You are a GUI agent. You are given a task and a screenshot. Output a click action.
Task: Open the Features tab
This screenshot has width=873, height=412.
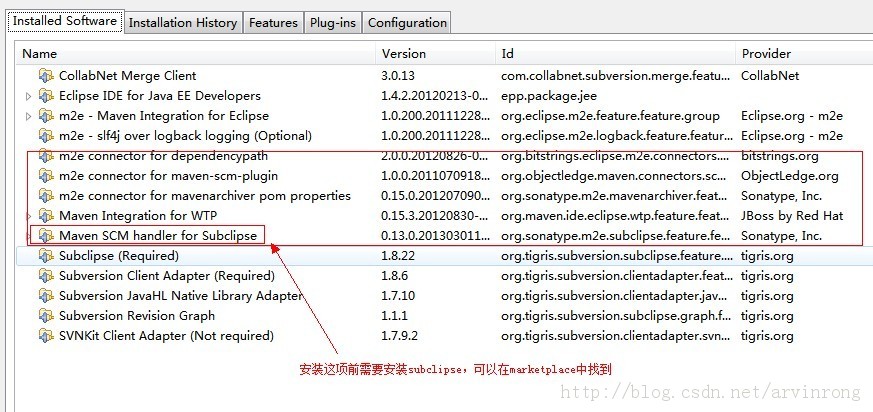pyautogui.click(x=273, y=23)
